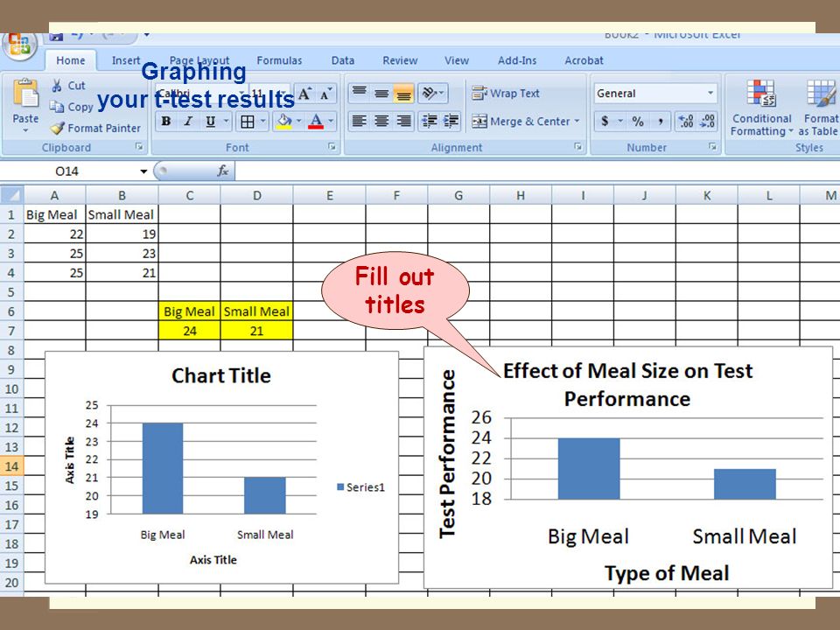Click cell A1 containing Big Meal
The width and height of the screenshot is (840, 630).
[54, 215]
